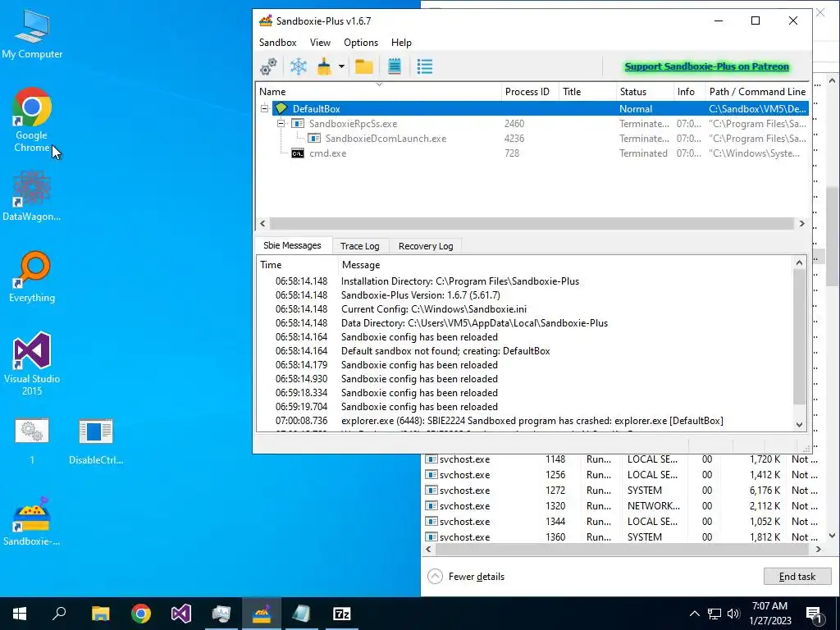The width and height of the screenshot is (840, 630).
Task: Click the cmd.exe console icon
Action: (297, 153)
